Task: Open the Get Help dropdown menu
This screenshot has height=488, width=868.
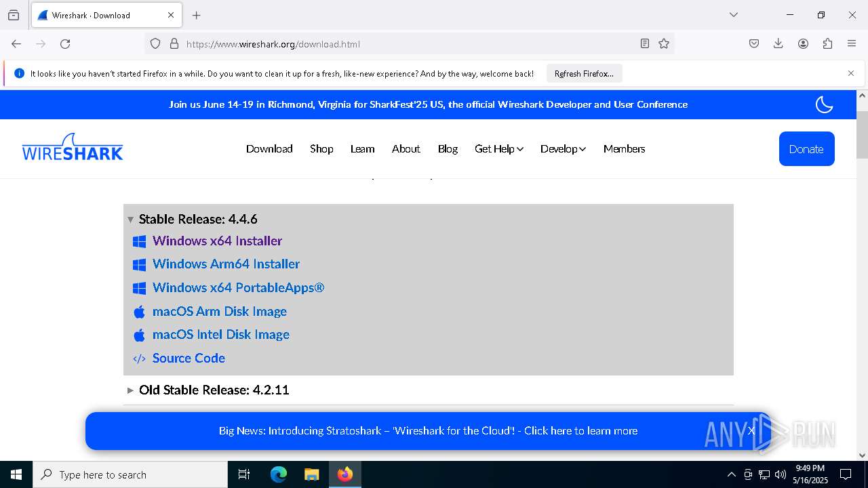Action: coord(499,148)
